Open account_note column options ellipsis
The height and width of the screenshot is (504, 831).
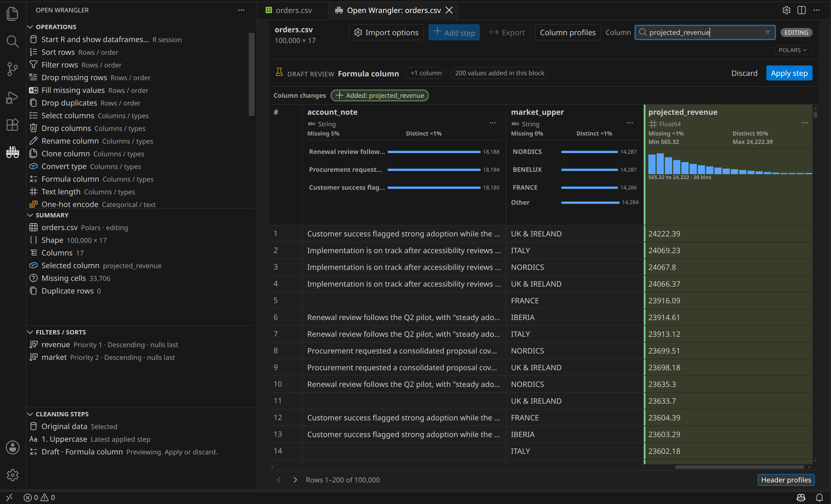click(x=492, y=123)
